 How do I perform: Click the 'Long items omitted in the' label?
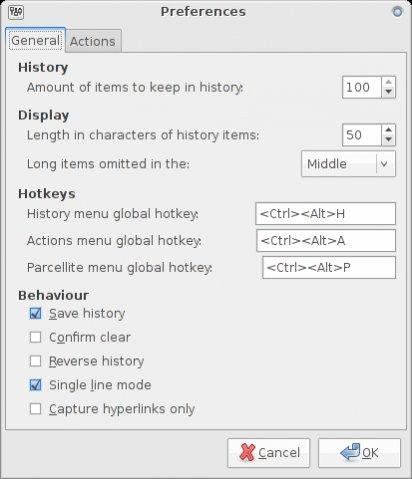(x=108, y=164)
